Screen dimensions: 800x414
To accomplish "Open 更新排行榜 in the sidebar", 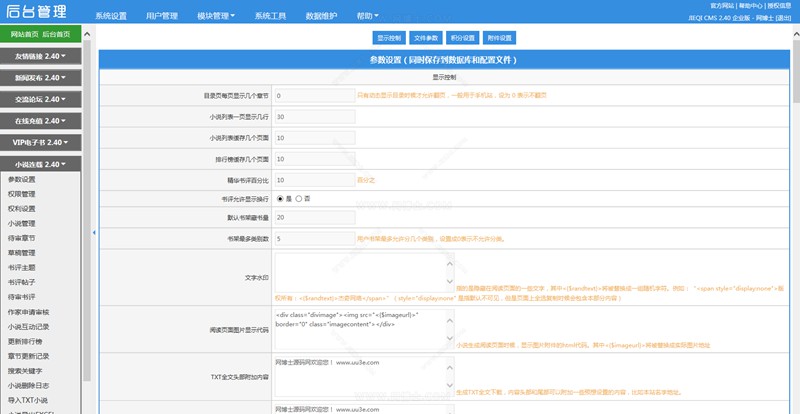I will click(25, 342).
